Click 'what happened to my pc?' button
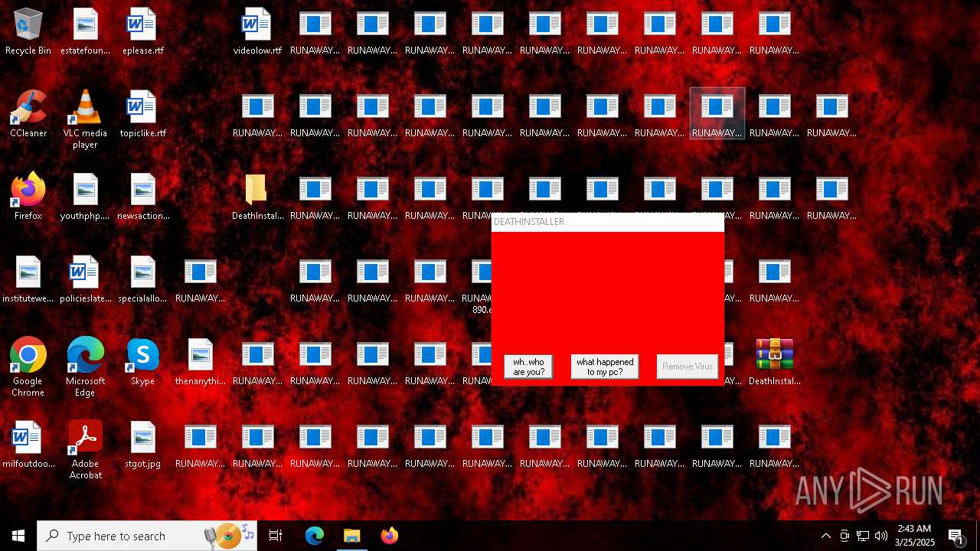 pyautogui.click(x=604, y=367)
